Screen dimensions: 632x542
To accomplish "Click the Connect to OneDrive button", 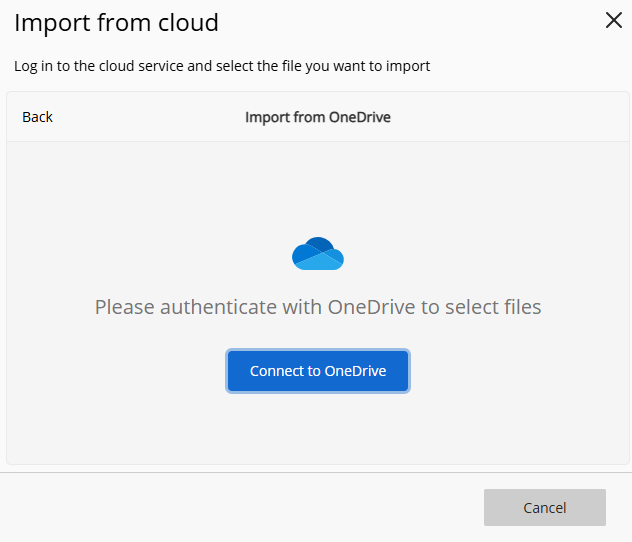I will pos(318,371).
